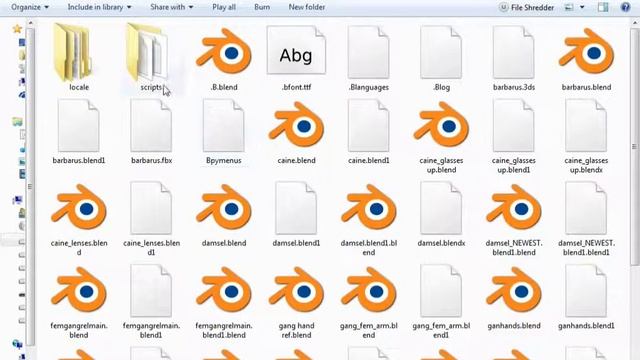This screenshot has height=360, width=640.
Task: Select the barbarus.3ds file
Action: (513, 57)
